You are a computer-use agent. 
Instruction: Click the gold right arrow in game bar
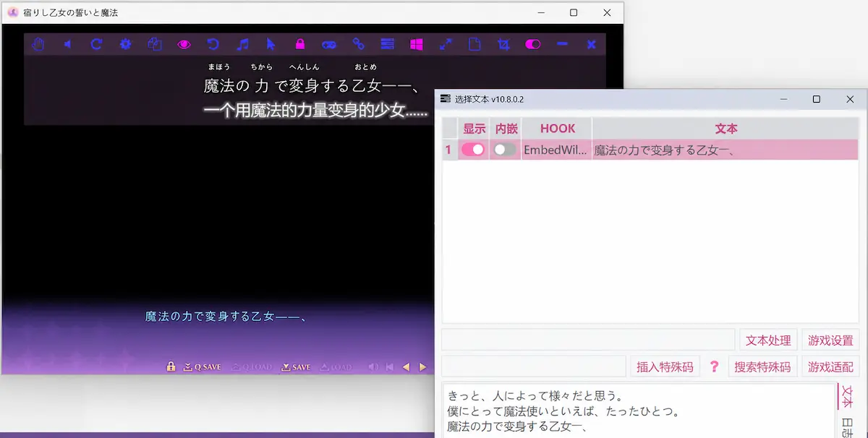click(424, 367)
